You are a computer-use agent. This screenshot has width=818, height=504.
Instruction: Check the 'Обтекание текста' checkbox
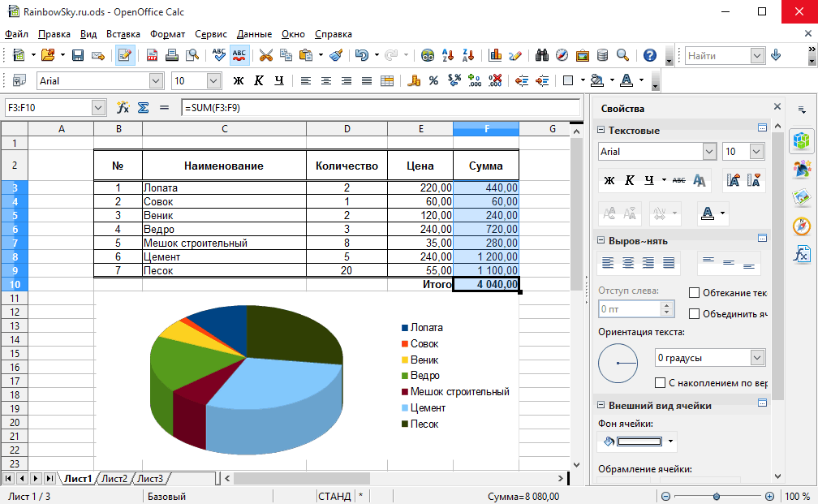(694, 293)
